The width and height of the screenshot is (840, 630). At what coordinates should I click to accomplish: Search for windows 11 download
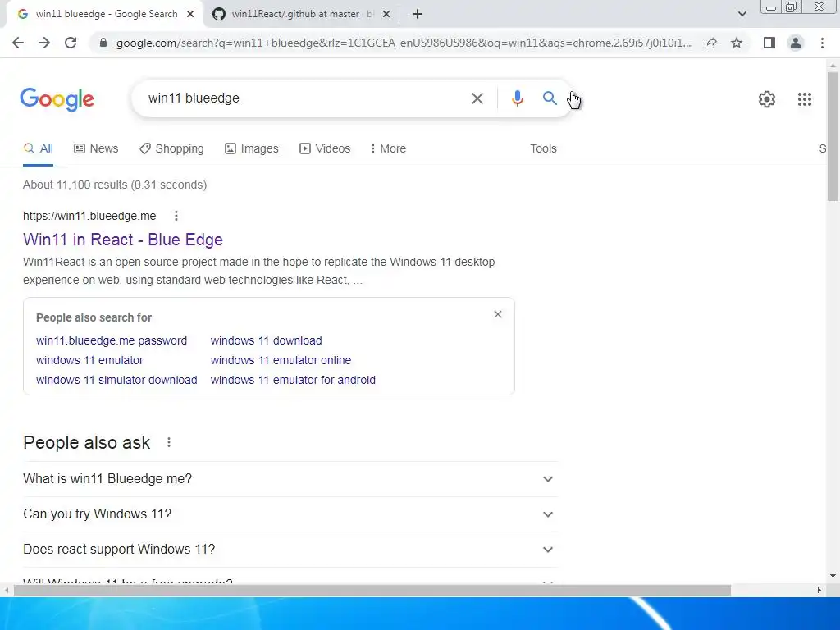[267, 340]
